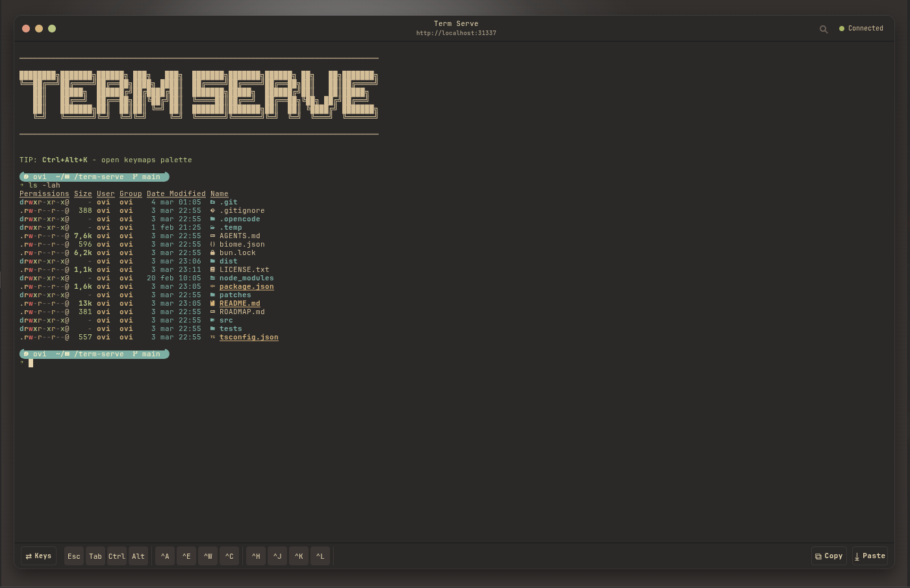910x588 pixels.
Task: Expand the http://localhost:31337 subtitle
Action: (456, 33)
